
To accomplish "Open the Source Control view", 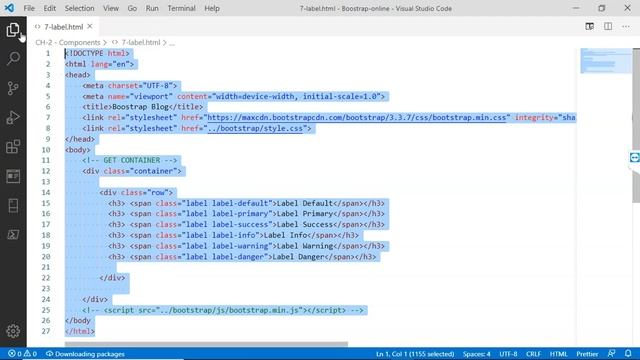I will click(x=13, y=88).
